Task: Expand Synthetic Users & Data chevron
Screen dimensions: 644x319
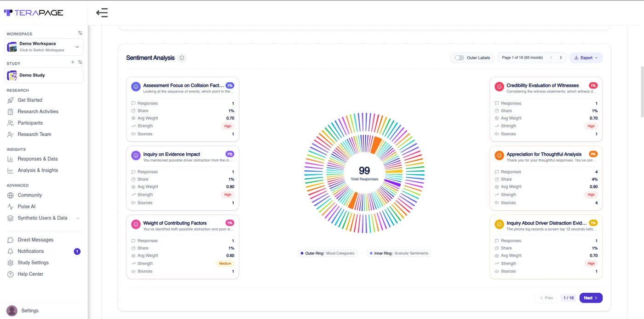Action: coord(78,218)
